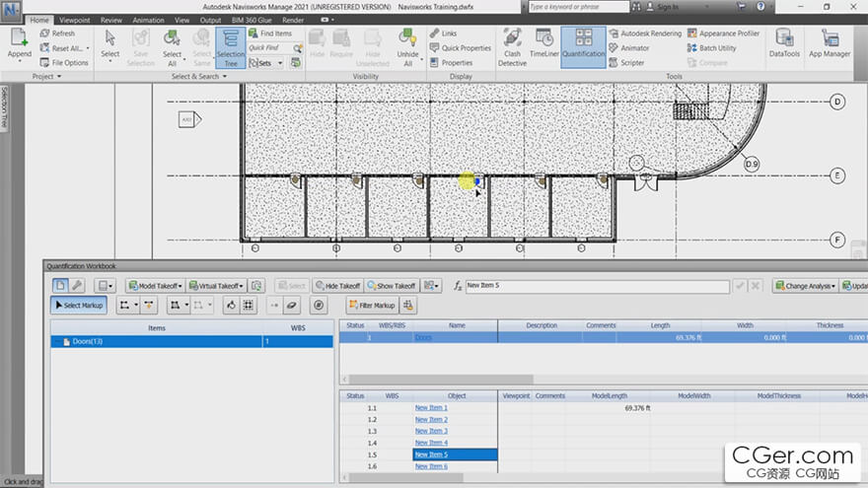Open the Change Analysis dropdown
This screenshot has width=868, height=488.
click(805, 286)
